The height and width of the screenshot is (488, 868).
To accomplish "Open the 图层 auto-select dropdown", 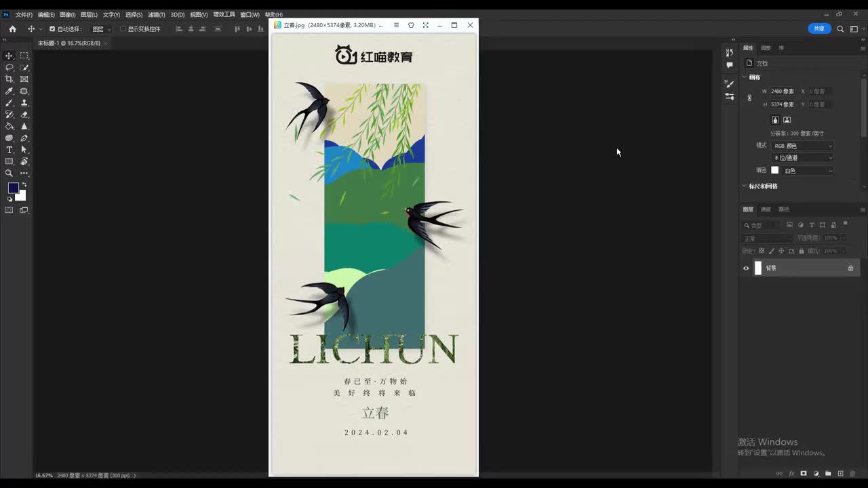I will coord(102,29).
